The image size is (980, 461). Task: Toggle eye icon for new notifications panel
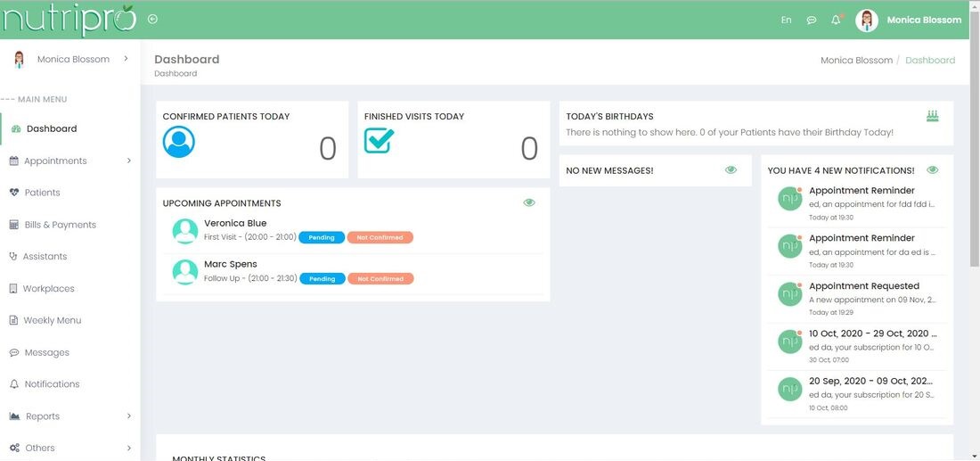pyautogui.click(x=933, y=169)
